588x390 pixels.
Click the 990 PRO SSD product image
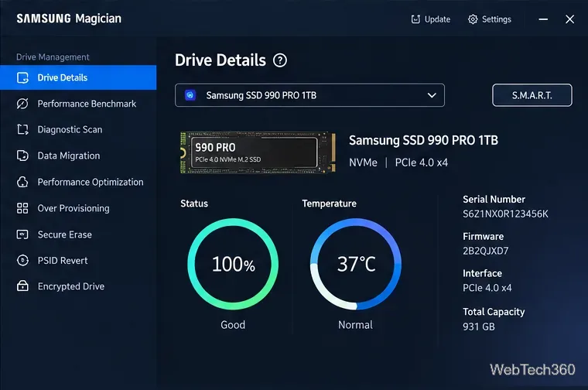click(258, 152)
